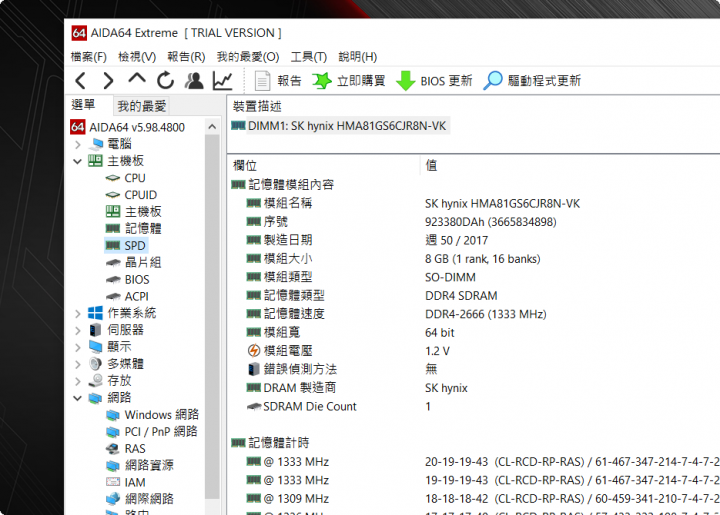720x515 pixels.
Task: Collapse the 主機板 tree node
Action: [78, 162]
